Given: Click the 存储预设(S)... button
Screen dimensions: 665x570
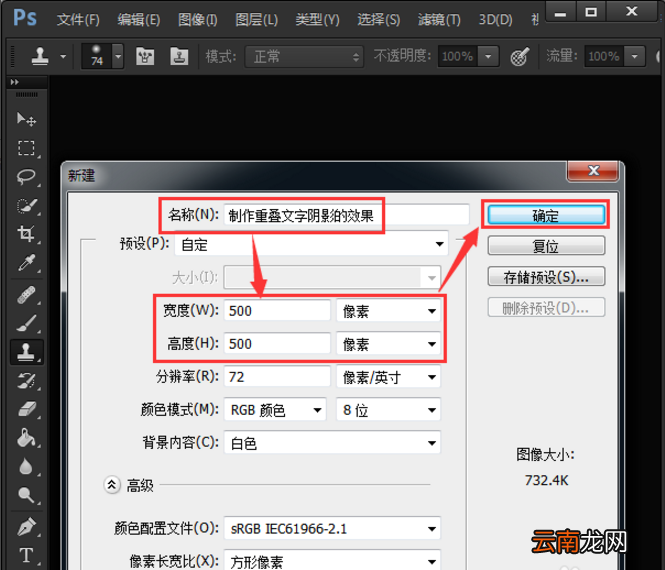Looking at the screenshot, I should (546, 277).
